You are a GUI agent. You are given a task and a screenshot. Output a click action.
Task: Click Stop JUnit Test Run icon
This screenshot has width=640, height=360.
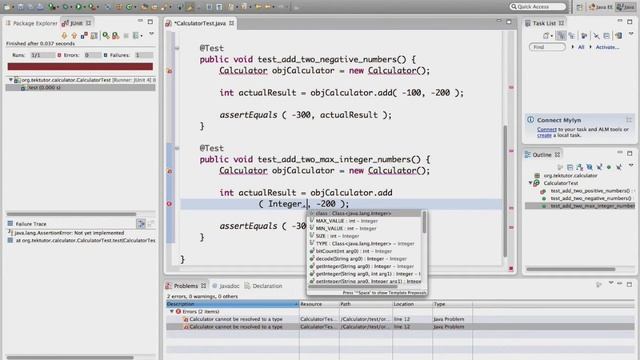coord(126,36)
